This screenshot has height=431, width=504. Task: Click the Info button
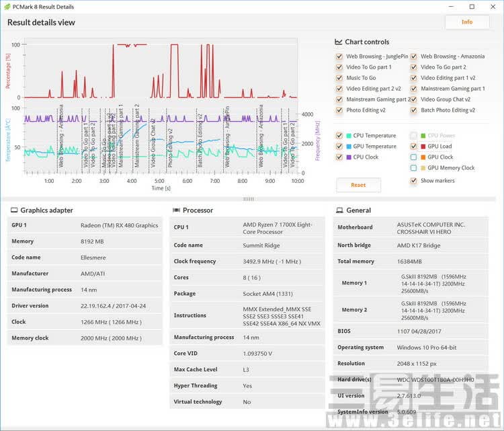tap(467, 22)
